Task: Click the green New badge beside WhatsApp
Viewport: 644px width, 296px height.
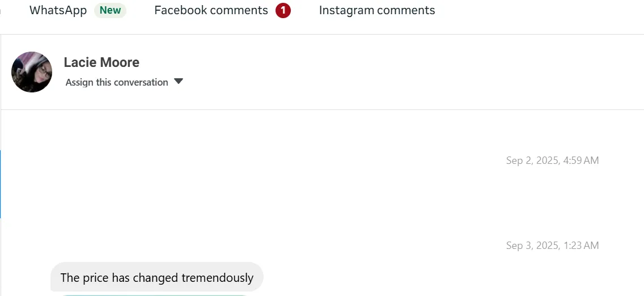Action: 110,10
